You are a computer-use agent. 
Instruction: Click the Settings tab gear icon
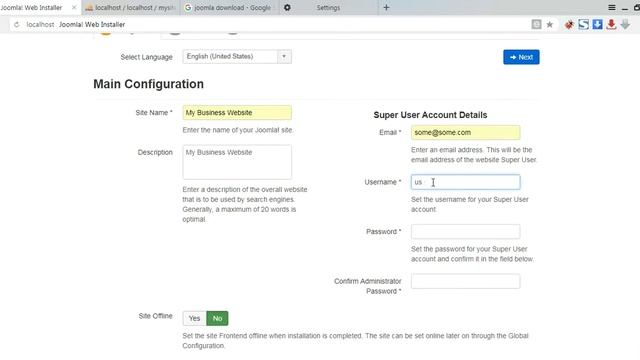[x=287, y=7]
